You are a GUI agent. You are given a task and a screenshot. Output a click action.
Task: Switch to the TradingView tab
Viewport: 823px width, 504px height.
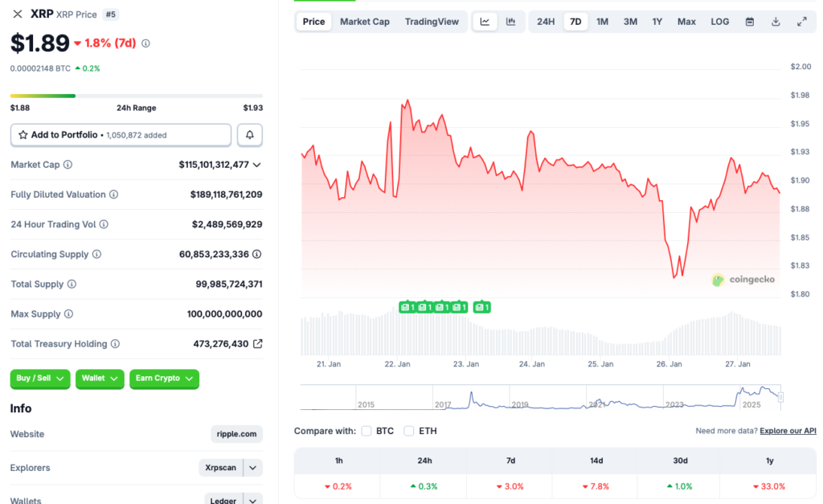432,22
